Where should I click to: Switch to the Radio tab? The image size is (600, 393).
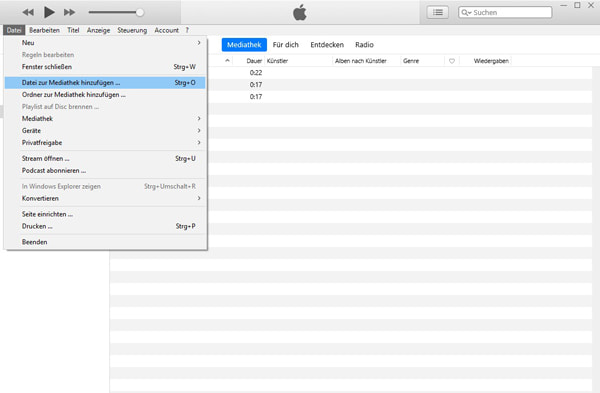point(364,45)
